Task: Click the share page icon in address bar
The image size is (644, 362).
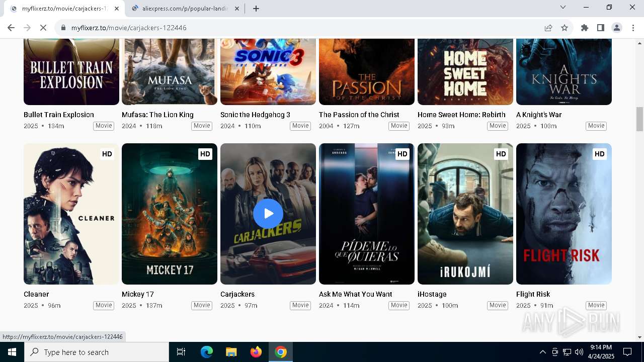Action: [x=548, y=28]
